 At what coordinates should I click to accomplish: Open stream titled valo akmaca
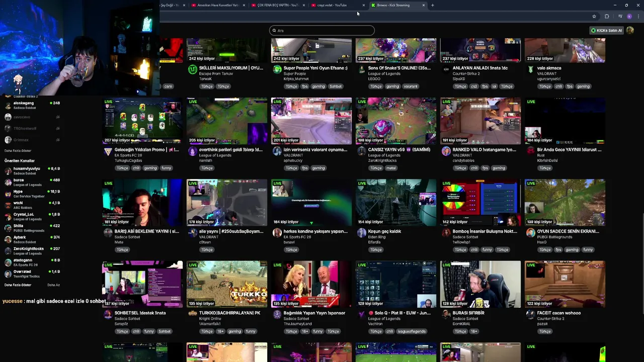549,68
